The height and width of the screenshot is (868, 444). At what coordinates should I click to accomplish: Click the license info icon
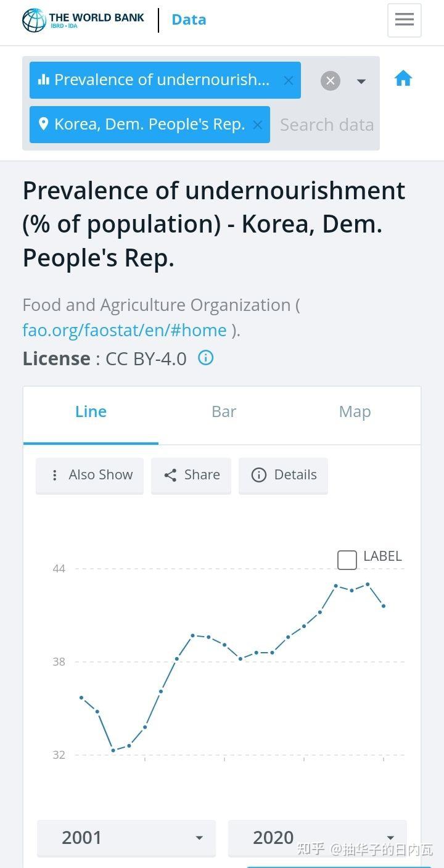point(205,358)
